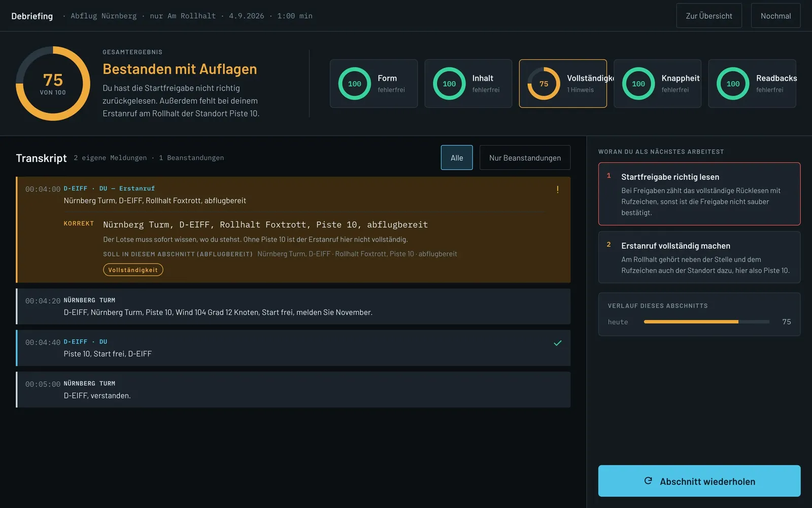812x508 pixels.
Task: Click the '2 eigene Meldungen' count text
Action: 110,158
